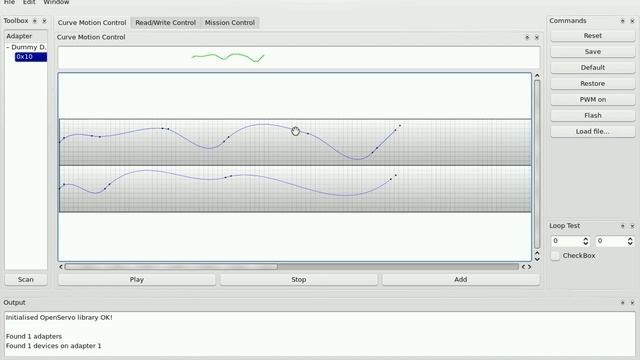Switch to Curve Motion Control tab
Viewport: 640px width, 360px height.
[x=92, y=22]
